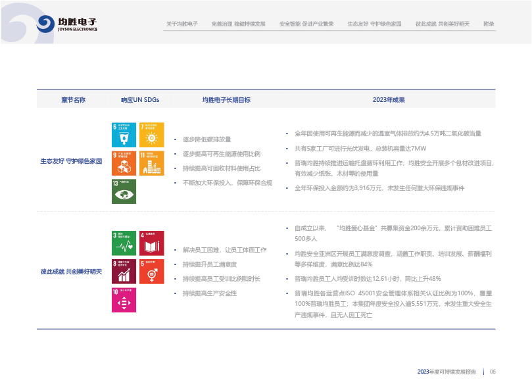Select SDG 6 clean water icon

point(124,135)
